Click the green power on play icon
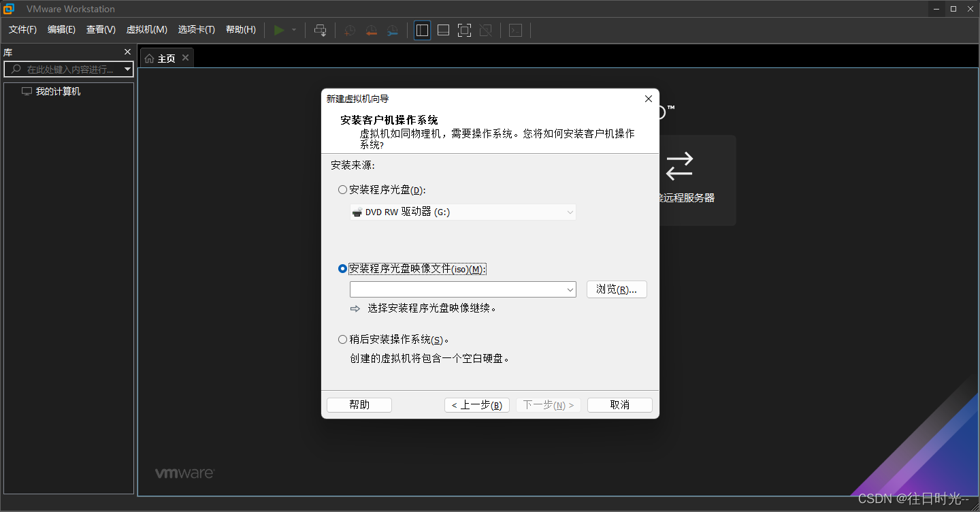Image resolution: width=980 pixels, height=512 pixels. [x=279, y=30]
